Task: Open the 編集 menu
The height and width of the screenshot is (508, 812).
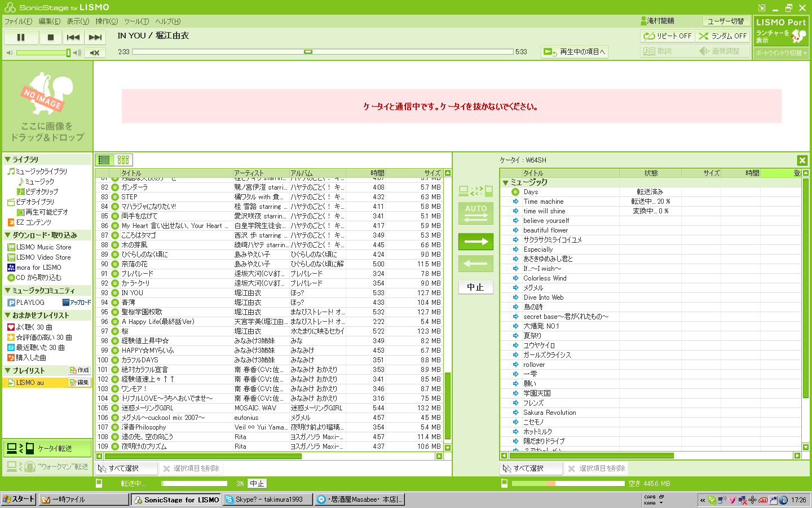Action: (49, 21)
